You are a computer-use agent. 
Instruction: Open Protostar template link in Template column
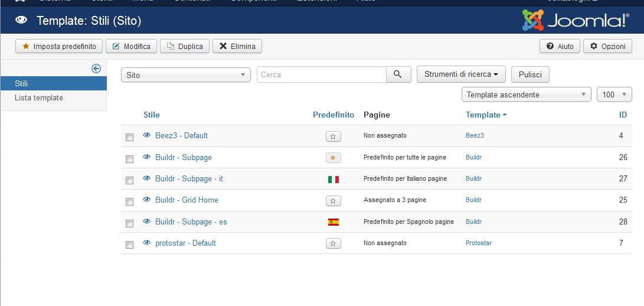click(479, 243)
